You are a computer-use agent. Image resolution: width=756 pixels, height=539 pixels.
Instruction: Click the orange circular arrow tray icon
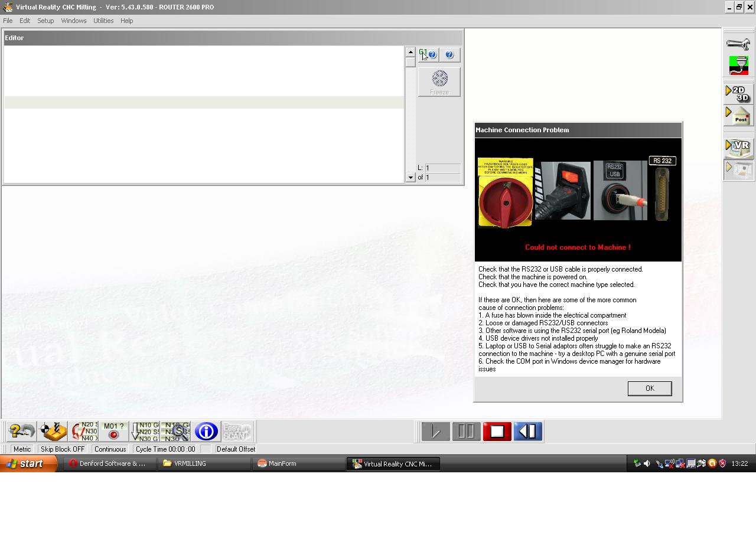pos(712,463)
